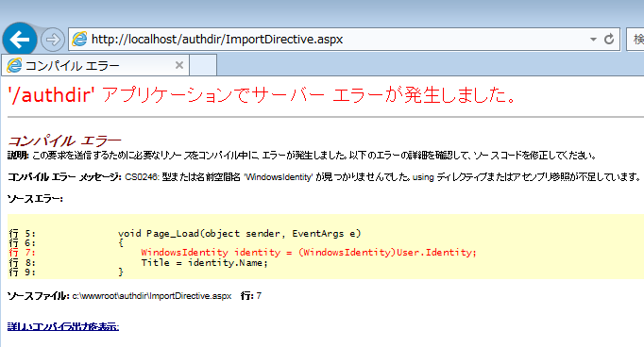Click the line 6 opening brace

(121, 243)
